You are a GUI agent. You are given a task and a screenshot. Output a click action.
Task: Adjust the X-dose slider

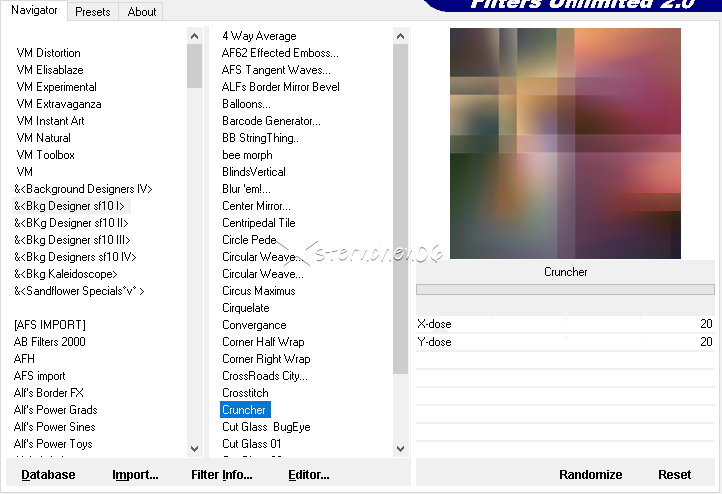[x=565, y=324]
